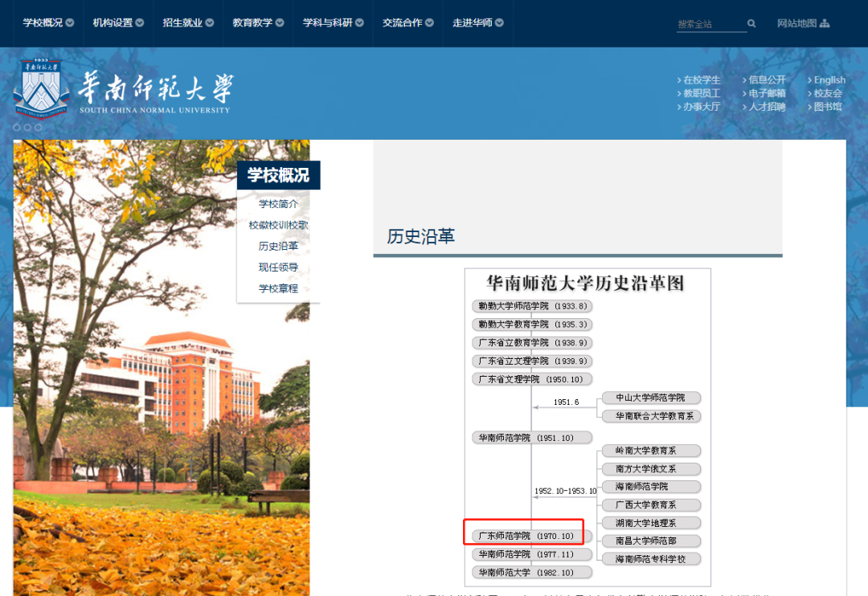Expand the 交流合作 dropdown arrow
The width and height of the screenshot is (868, 596).
coord(429,22)
